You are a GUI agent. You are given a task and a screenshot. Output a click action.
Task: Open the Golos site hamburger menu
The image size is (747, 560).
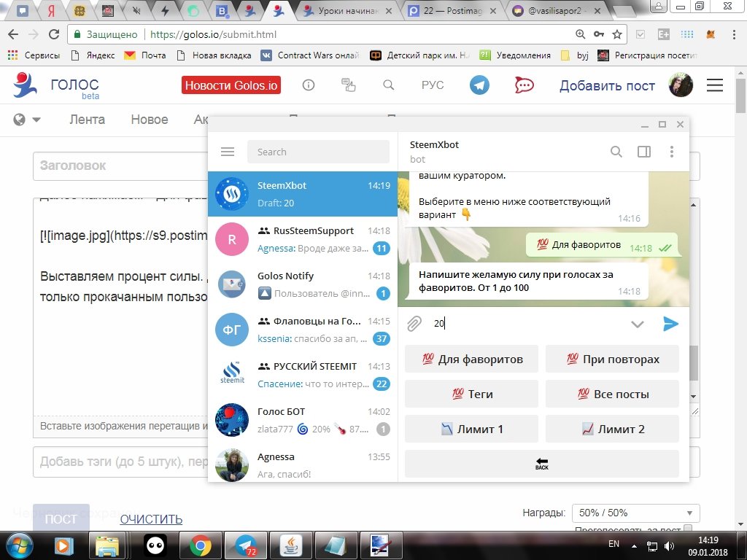pyautogui.click(x=715, y=85)
